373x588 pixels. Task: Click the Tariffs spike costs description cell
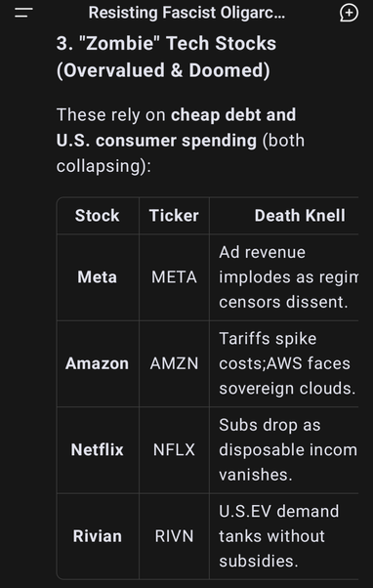(x=284, y=363)
